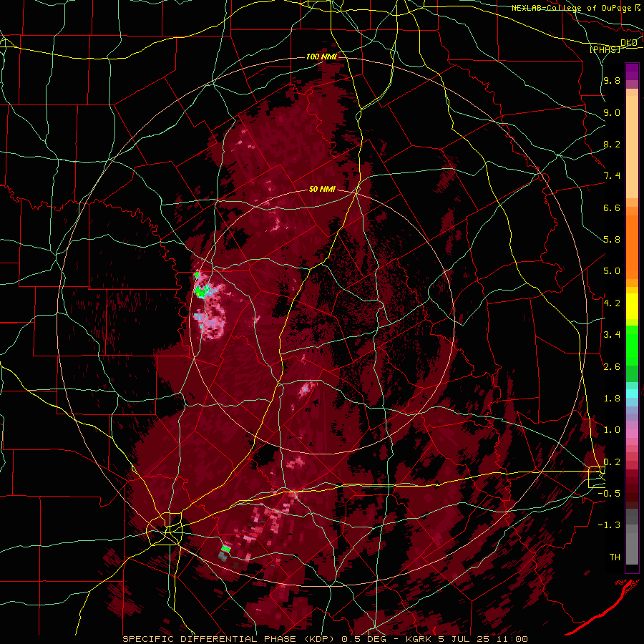This screenshot has width=644, height=644.
Task: Click the 1.8 value on the color scale
Action: [x=612, y=399]
